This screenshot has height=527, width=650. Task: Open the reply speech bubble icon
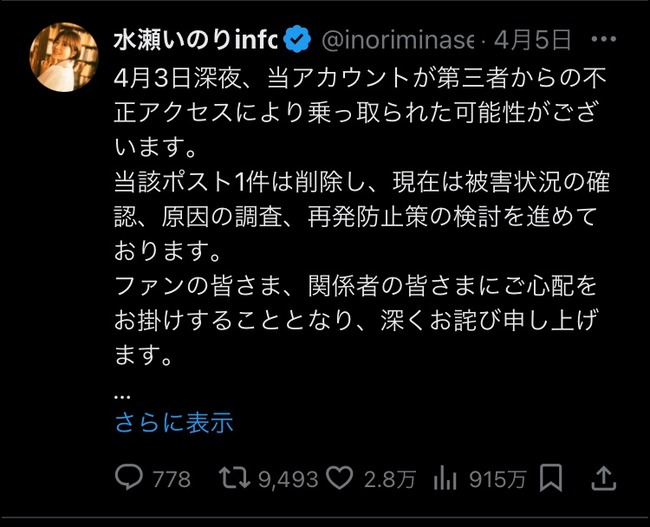coord(129,477)
